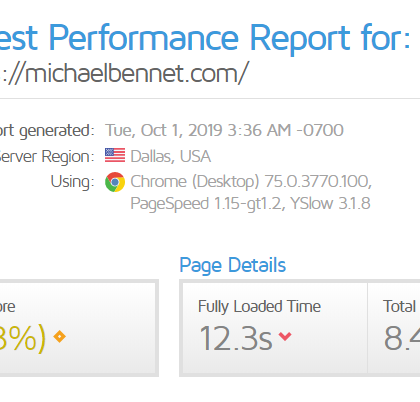Open the michaelbennet.com URL link
This screenshot has width=420, height=402.
(123, 73)
